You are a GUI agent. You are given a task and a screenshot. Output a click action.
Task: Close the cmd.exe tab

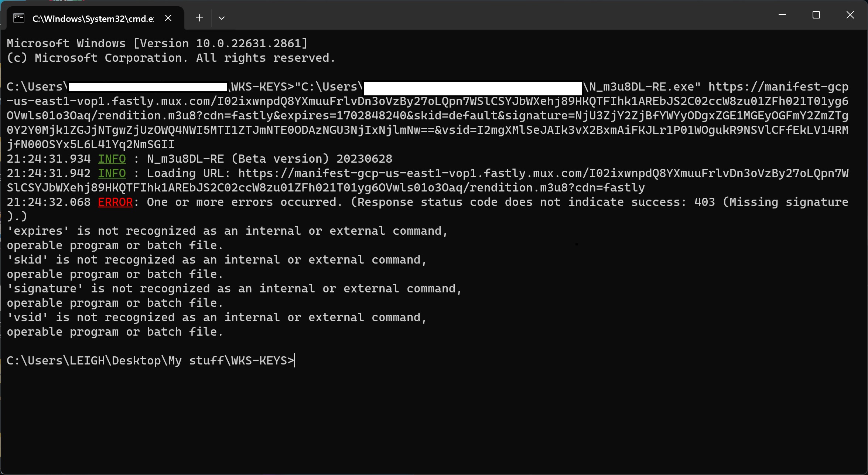pyautogui.click(x=168, y=18)
